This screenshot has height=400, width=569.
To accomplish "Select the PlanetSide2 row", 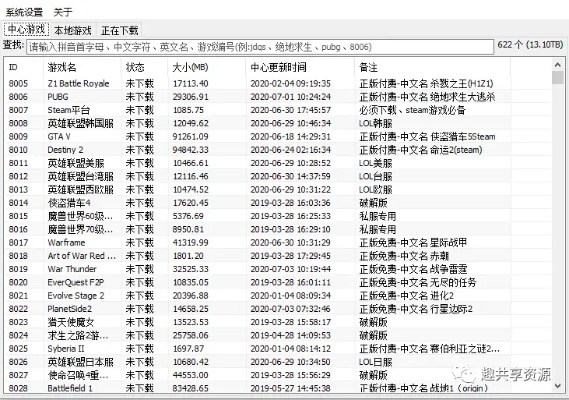I will click(278, 309).
